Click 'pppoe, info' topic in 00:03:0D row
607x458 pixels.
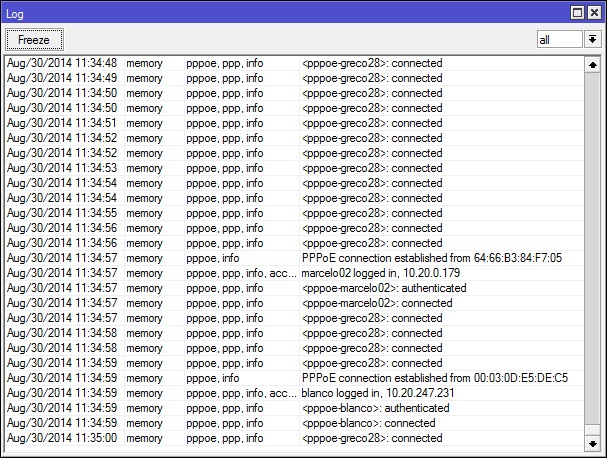click(x=213, y=378)
